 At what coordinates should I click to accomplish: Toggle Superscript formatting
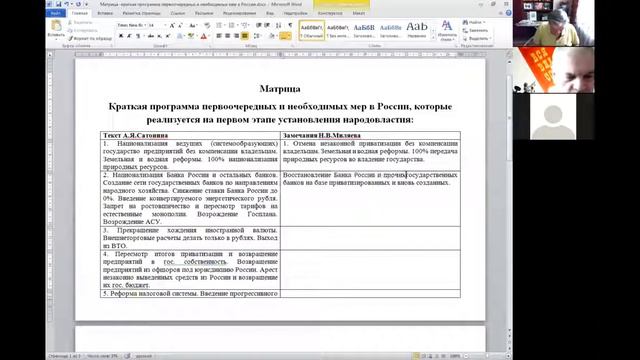[x=168, y=36]
